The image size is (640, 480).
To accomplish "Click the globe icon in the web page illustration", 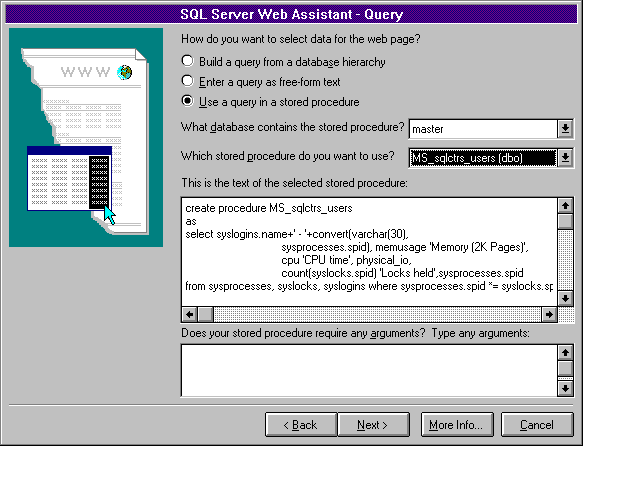I will [x=124, y=72].
